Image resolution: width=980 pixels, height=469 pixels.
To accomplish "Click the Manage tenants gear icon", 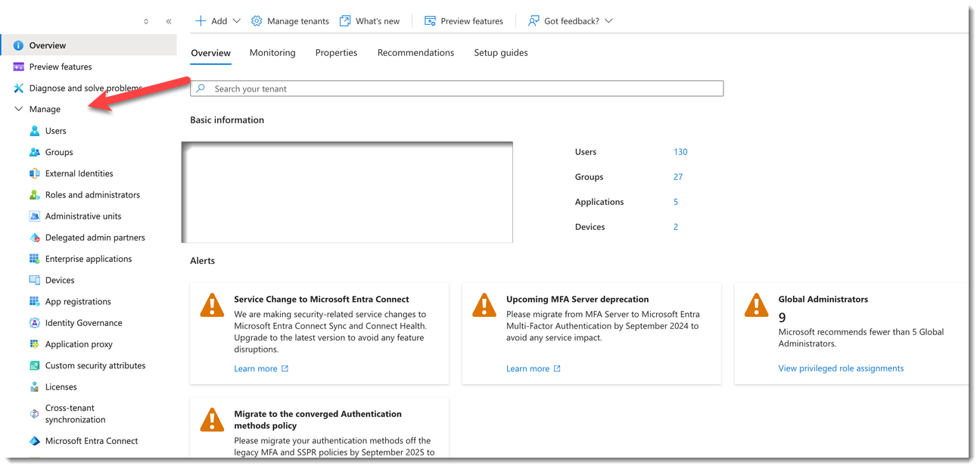I will click(x=257, y=21).
